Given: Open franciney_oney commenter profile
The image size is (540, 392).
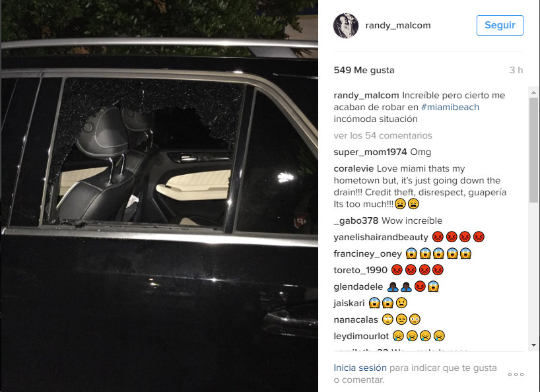Looking at the screenshot, I should pyautogui.click(x=368, y=253).
